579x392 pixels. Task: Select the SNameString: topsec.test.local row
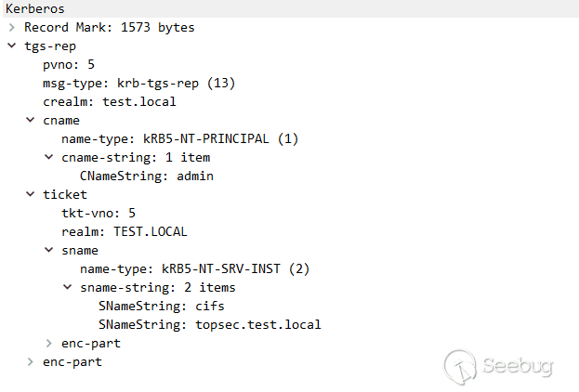[x=209, y=325]
